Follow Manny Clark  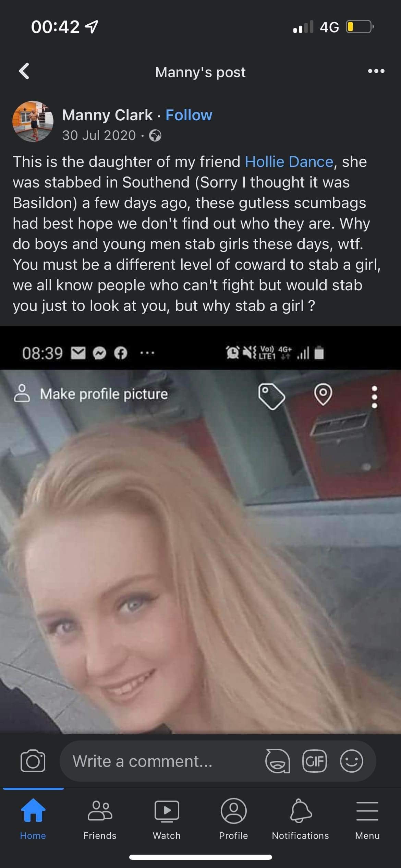(189, 115)
